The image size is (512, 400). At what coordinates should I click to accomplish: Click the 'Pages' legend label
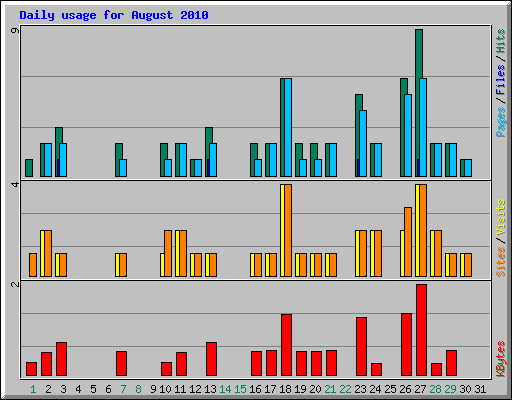coord(500,122)
